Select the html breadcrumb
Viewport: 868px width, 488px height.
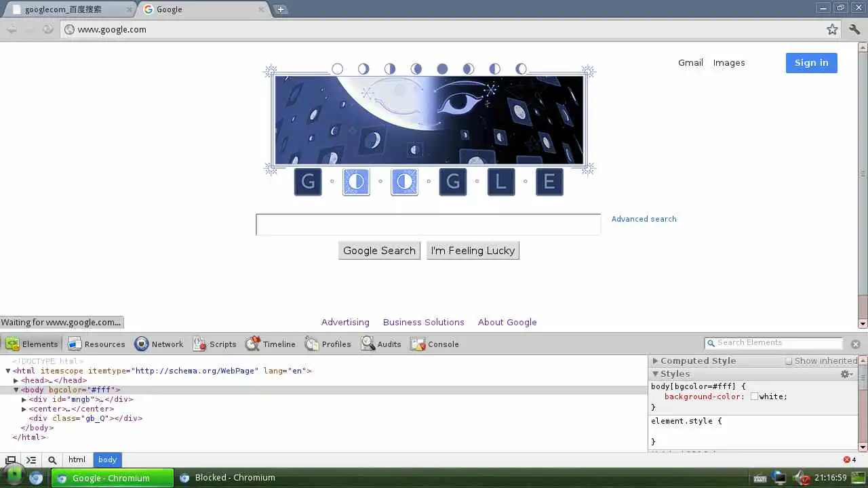click(77, 460)
